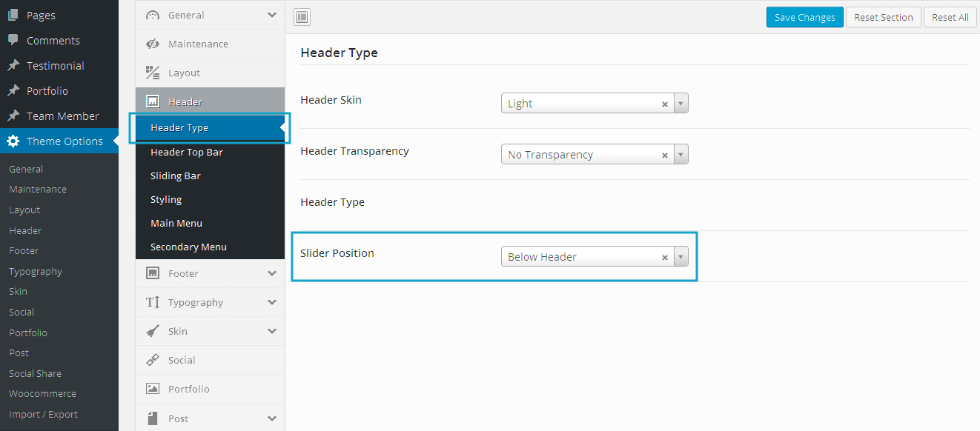Screen dimensions: 980x431
Task: Click the Layout grid icon
Action: point(153,73)
